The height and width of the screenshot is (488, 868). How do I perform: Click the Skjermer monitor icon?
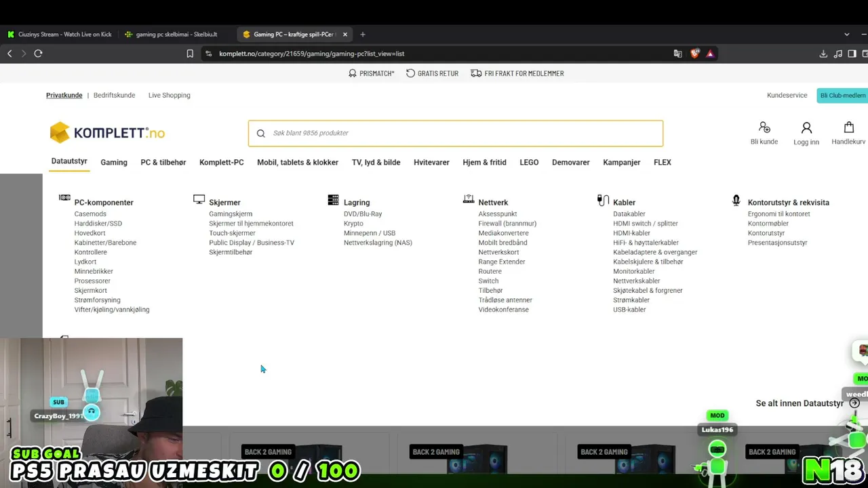(199, 199)
